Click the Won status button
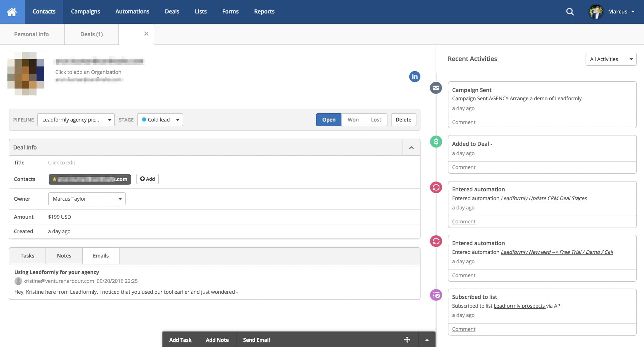The width and height of the screenshot is (644, 347). coord(353,120)
